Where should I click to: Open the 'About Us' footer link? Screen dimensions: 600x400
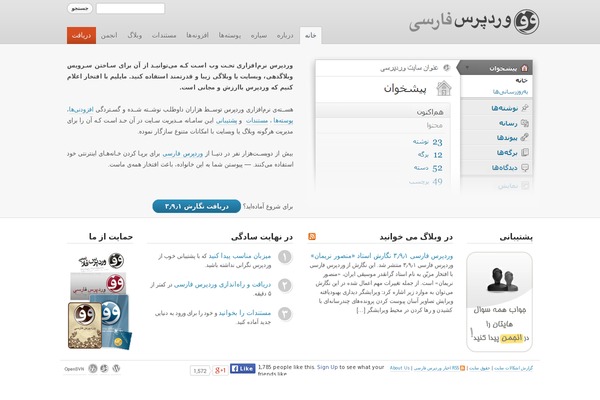pyautogui.click(x=399, y=368)
